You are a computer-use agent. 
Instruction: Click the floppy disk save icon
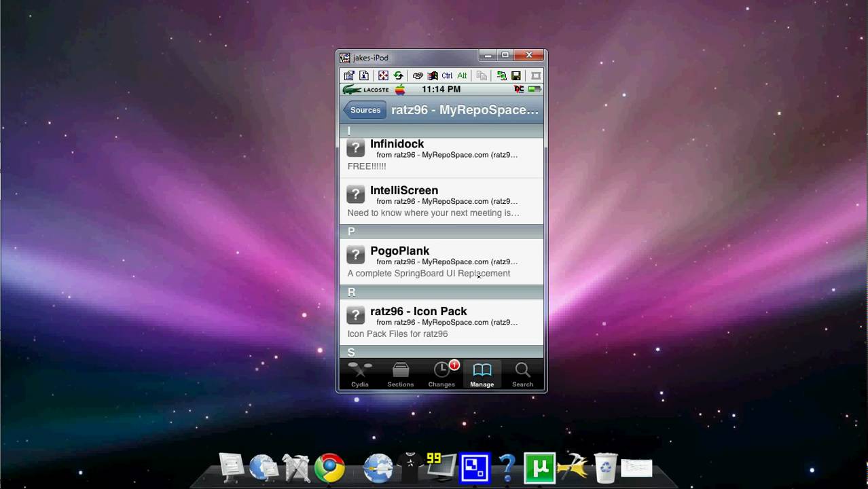point(516,75)
